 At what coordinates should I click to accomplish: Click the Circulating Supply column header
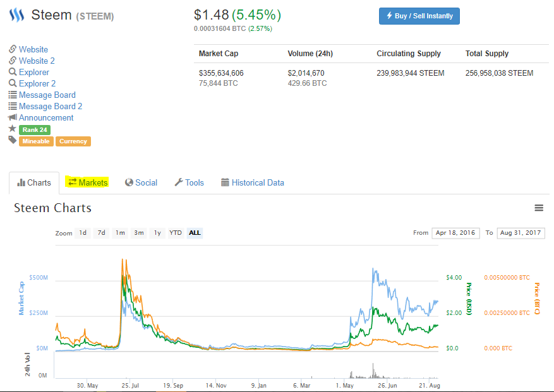409,54
